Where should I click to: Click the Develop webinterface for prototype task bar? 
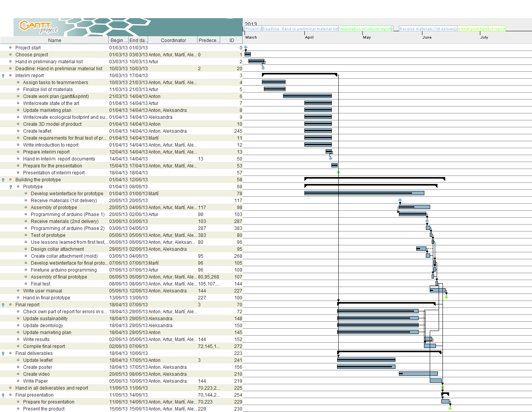click(x=364, y=193)
